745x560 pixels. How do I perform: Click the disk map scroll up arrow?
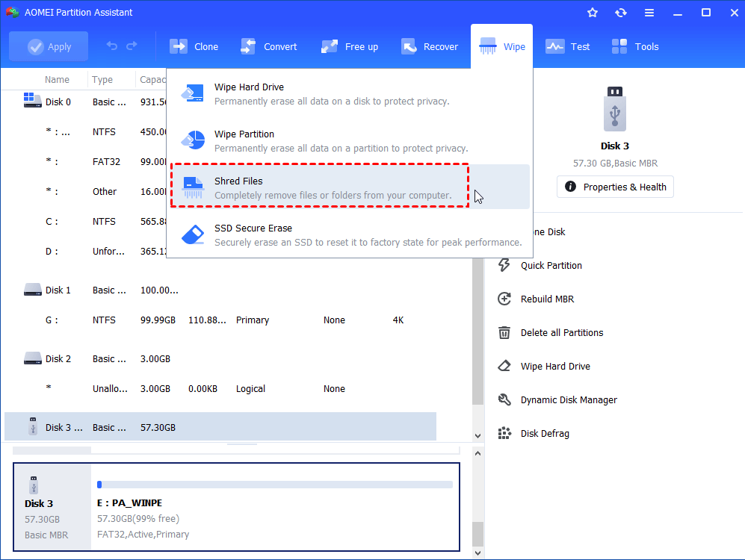(478, 453)
